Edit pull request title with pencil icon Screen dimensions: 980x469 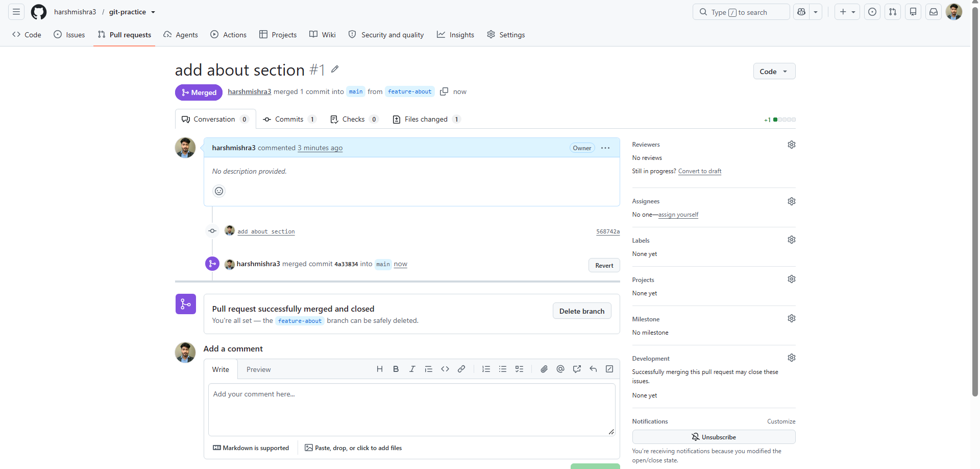tap(335, 69)
